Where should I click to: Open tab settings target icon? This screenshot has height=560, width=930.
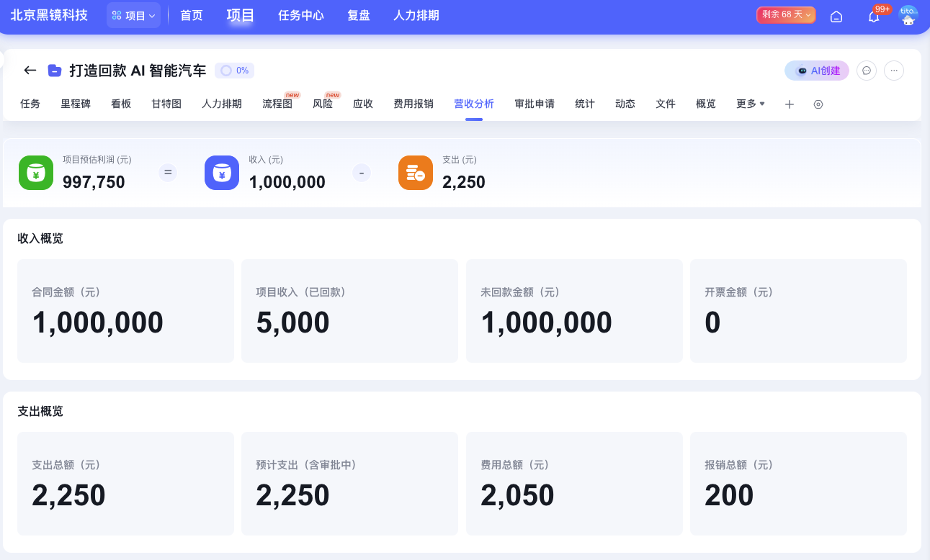(x=818, y=104)
